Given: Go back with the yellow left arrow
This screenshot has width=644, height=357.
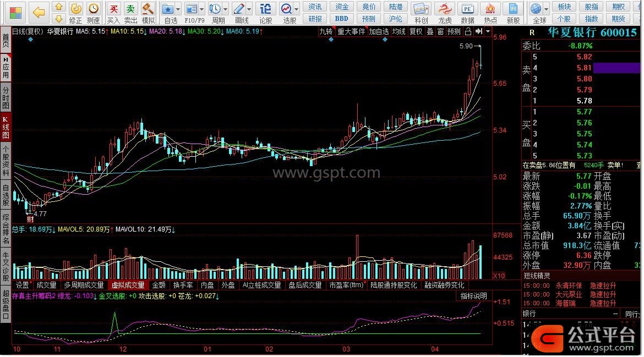Looking at the screenshot, I should 39,12.
